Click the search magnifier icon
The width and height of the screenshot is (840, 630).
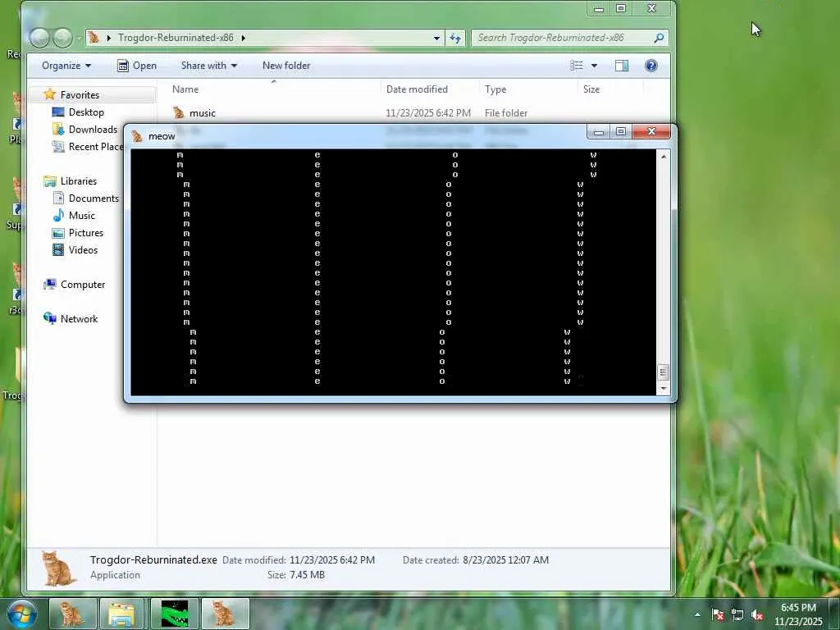tap(659, 38)
